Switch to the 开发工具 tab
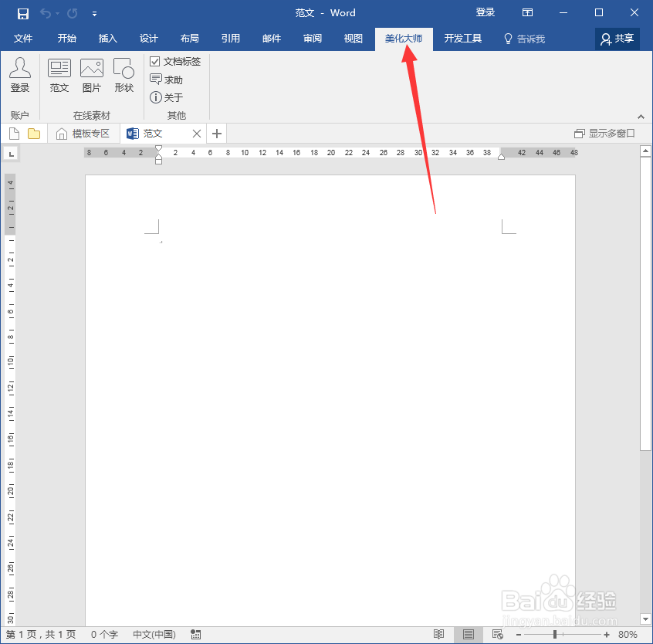Image resolution: width=653 pixels, height=644 pixels. (462, 39)
